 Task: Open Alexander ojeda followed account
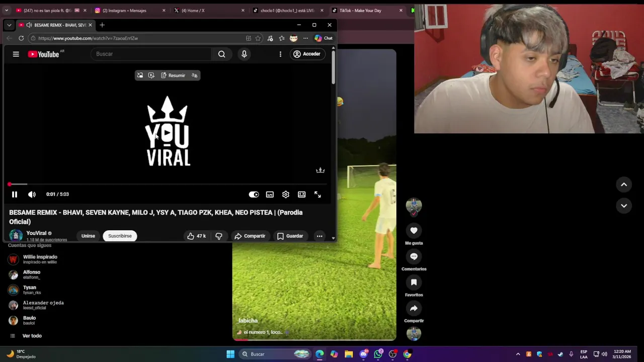36,305
